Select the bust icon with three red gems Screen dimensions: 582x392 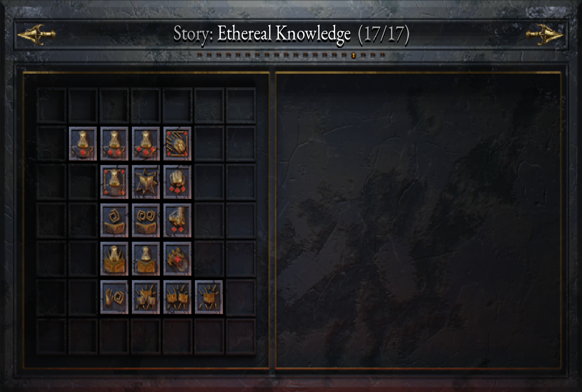coord(146,144)
